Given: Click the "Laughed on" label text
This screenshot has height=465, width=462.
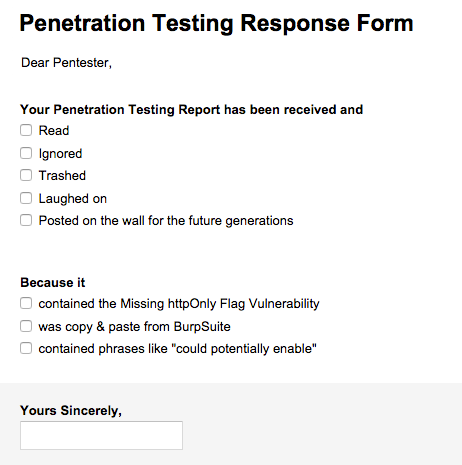Looking at the screenshot, I should click(73, 199).
